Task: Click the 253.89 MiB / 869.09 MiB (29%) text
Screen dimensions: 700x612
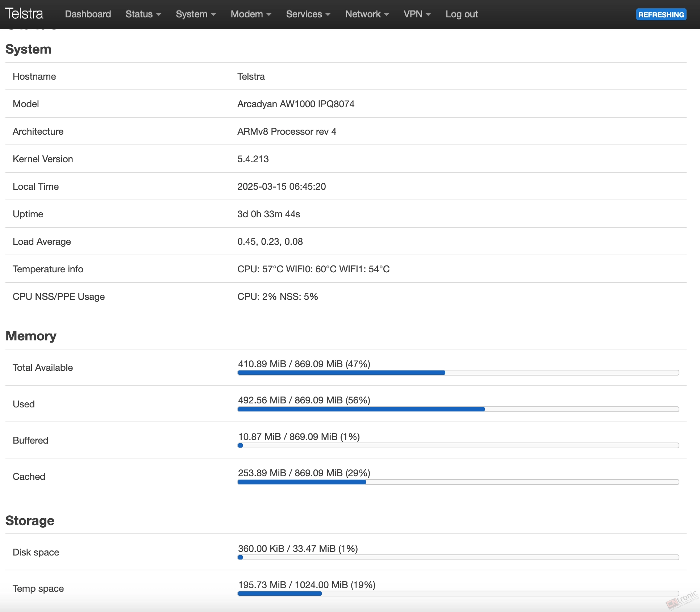Action: tap(304, 473)
